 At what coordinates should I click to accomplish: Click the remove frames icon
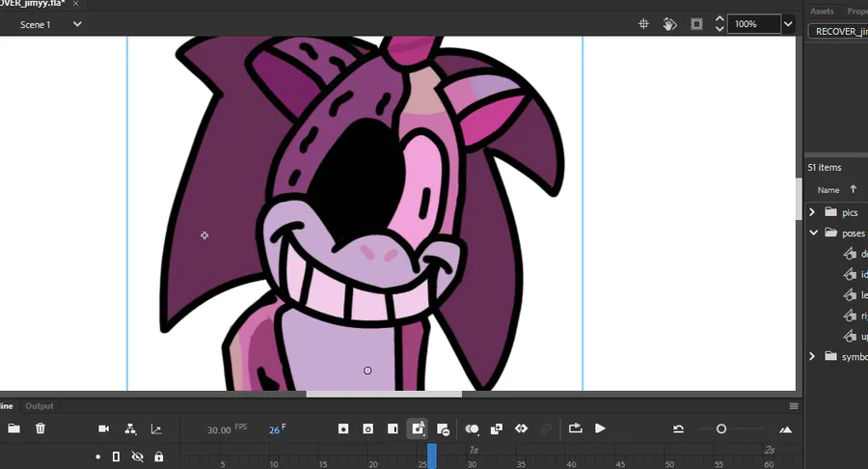443,429
